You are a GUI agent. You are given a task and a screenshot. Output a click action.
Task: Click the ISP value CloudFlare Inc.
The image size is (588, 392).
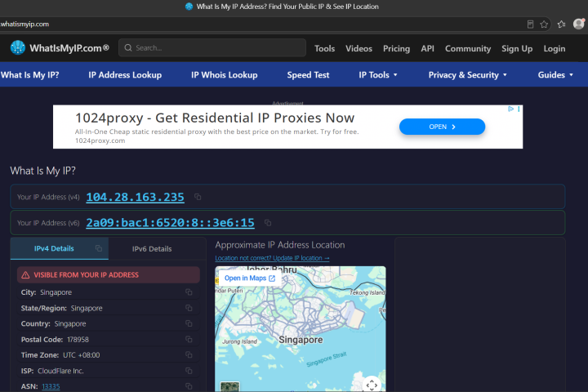[x=60, y=371]
